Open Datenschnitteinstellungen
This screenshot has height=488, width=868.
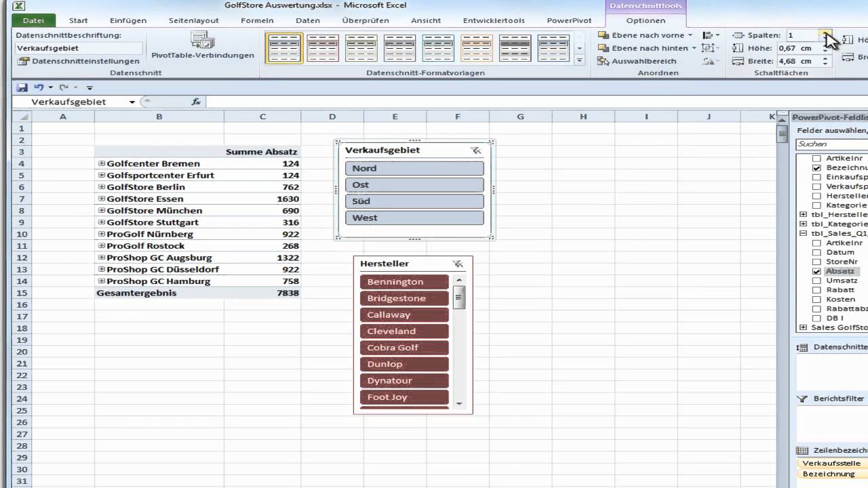pos(79,61)
